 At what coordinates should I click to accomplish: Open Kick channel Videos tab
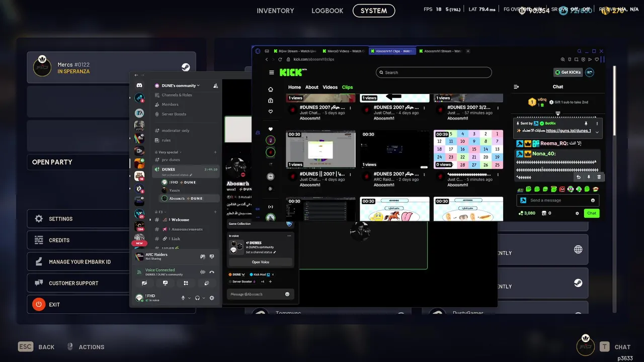pyautogui.click(x=330, y=87)
